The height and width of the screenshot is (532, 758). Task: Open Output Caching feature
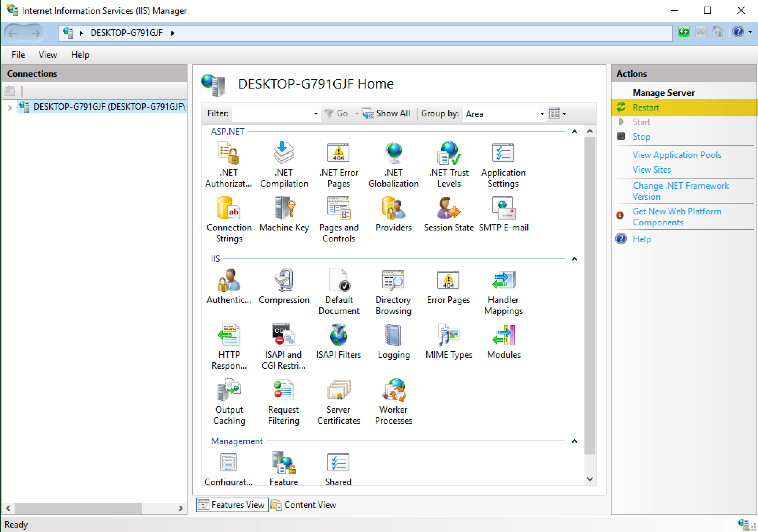coord(229,401)
